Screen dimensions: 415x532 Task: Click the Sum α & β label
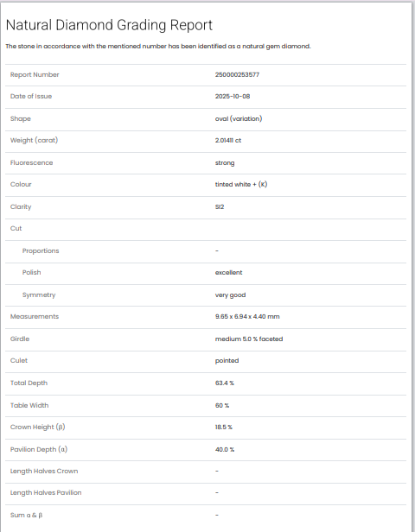(26, 516)
